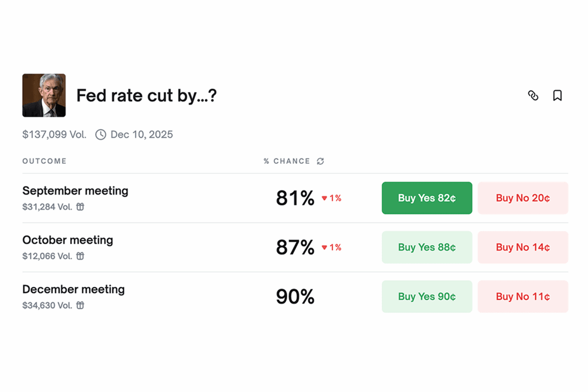This screenshot has height=392, width=588.
Task: Buy Yes at 90¢ for December meeting
Action: (x=427, y=296)
